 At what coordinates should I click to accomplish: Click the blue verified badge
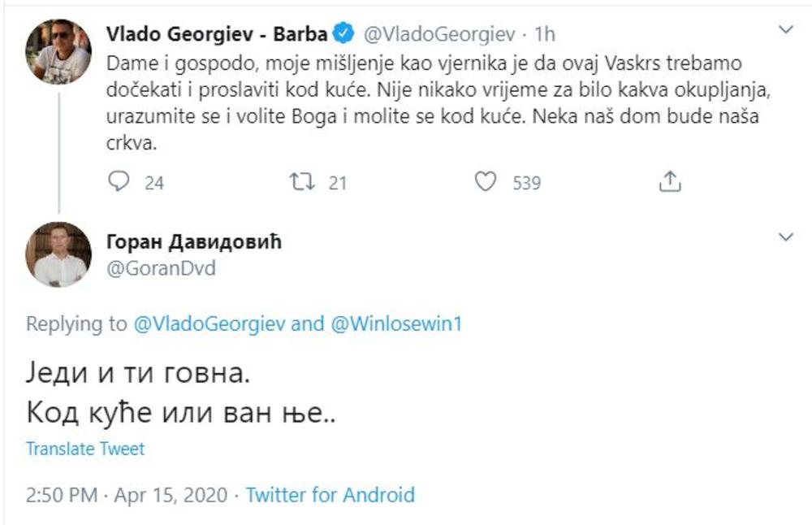(343, 34)
